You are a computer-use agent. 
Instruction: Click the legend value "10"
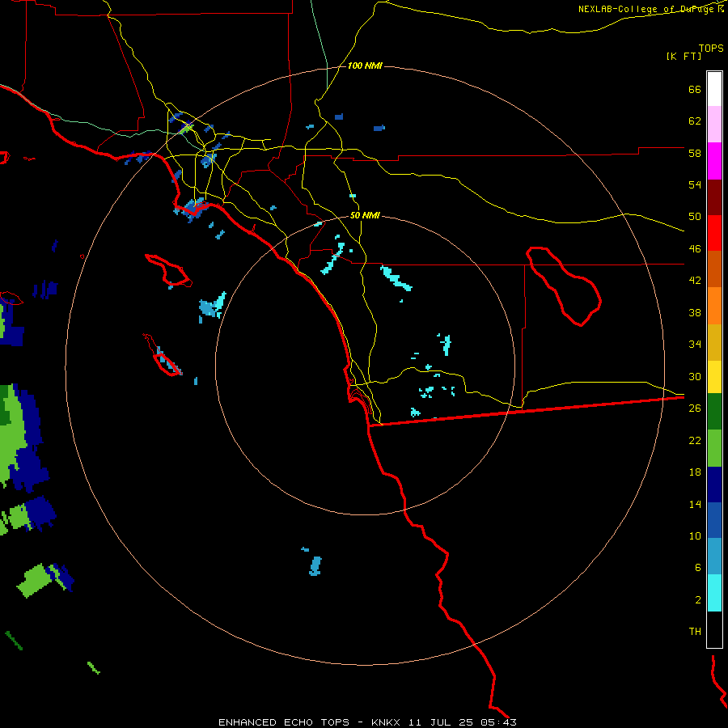coord(695,535)
